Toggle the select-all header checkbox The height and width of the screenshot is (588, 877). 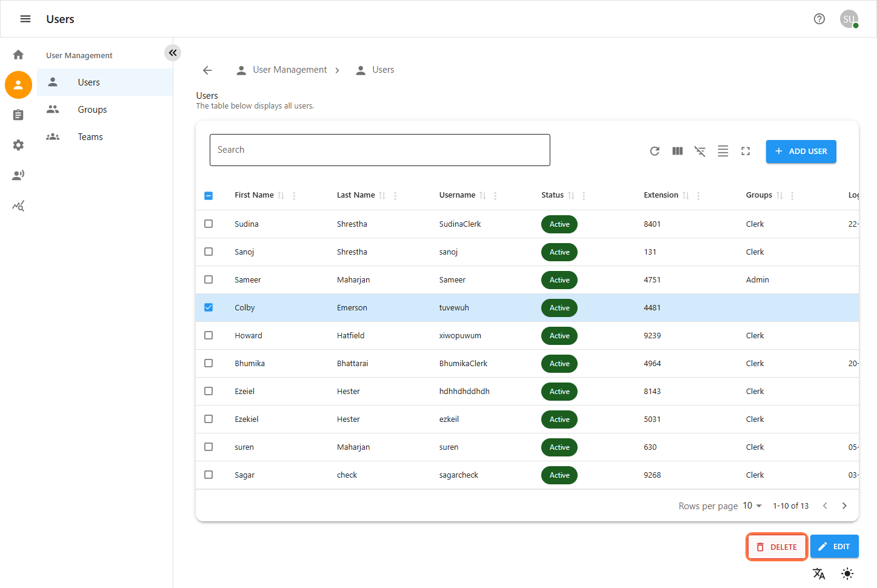[208, 195]
